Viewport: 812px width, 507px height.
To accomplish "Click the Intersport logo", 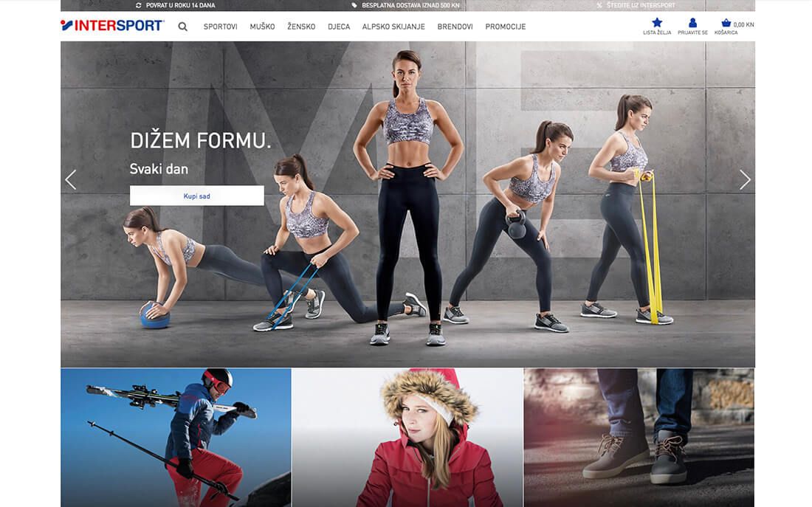I will point(111,26).
